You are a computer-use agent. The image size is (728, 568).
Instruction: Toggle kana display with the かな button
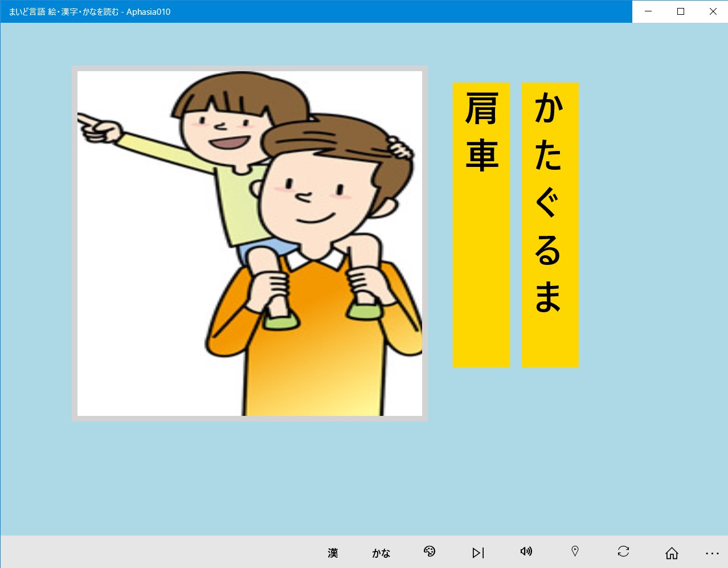click(x=381, y=553)
